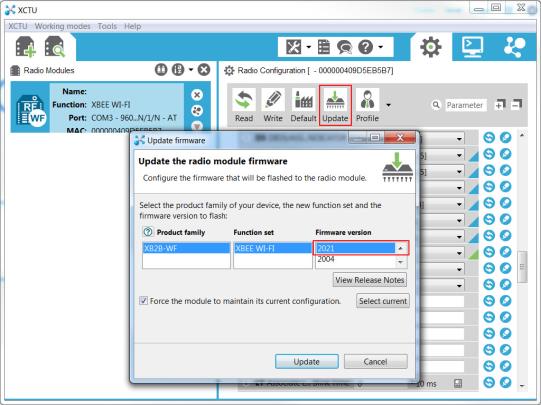Open the help question mark icon
The height and width of the screenshot is (405, 541).
click(365, 47)
